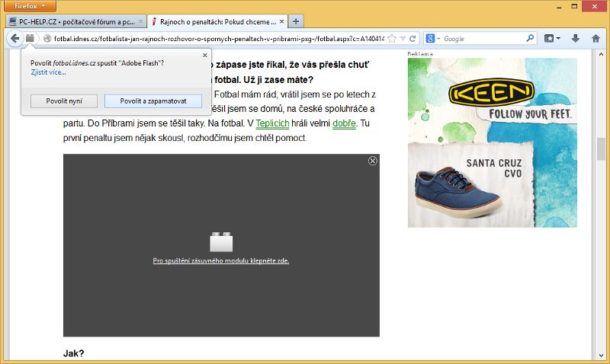Screen dimensions: 610x364
Task: Bookmark this page with the star icon
Action: (392, 38)
